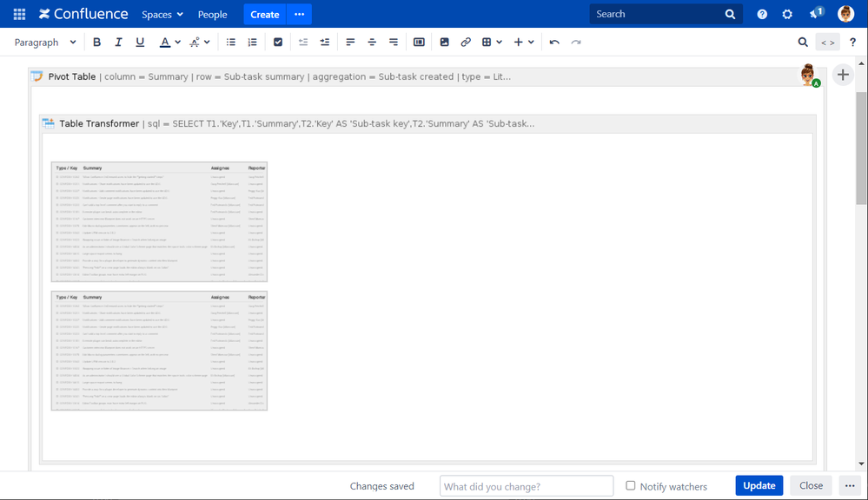This screenshot has height=500, width=868.
Task: Select the first table placeholder thumbnail
Action: (x=159, y=222)
